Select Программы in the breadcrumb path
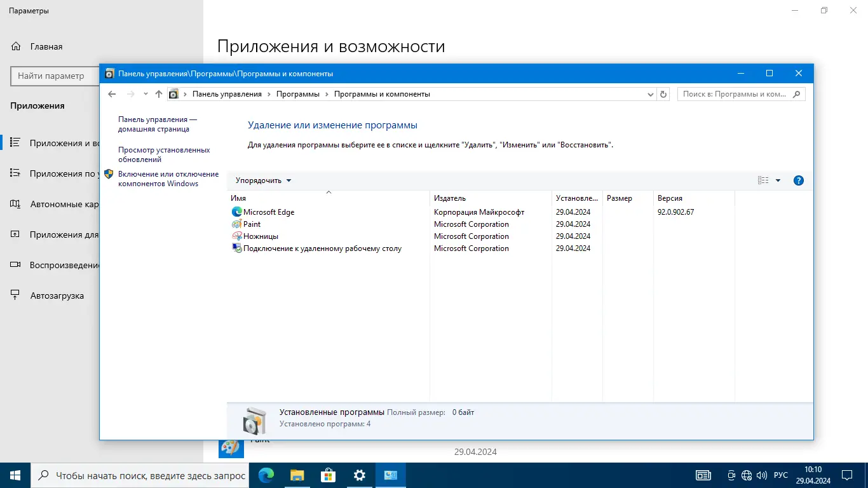The width and height of the screenshot is (868, 488). [299, 94]
